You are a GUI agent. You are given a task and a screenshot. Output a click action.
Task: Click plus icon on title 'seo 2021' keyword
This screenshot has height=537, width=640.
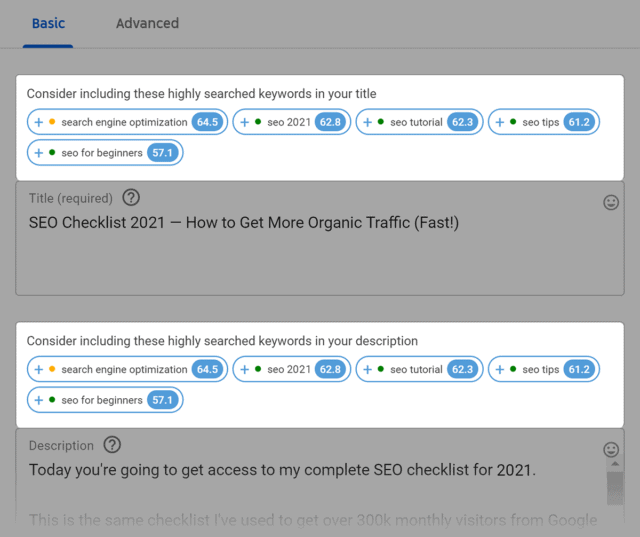[x=245, y=122]
